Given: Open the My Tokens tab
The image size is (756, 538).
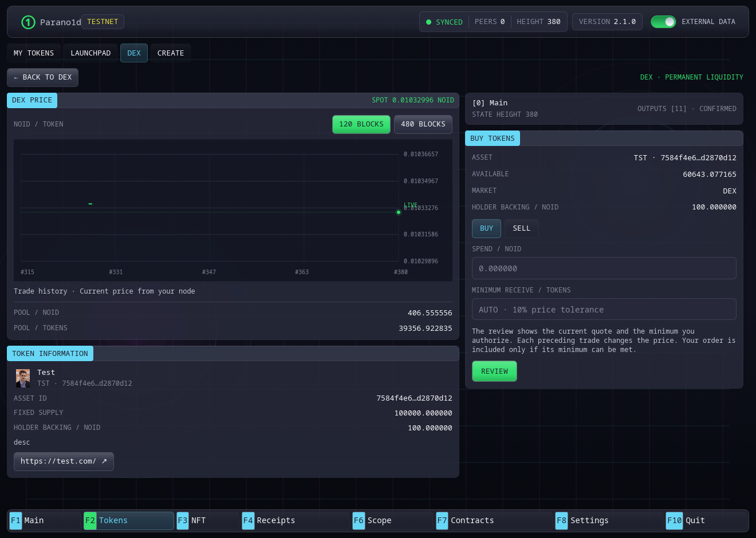Looking at the screenshot, I should 34,53.
